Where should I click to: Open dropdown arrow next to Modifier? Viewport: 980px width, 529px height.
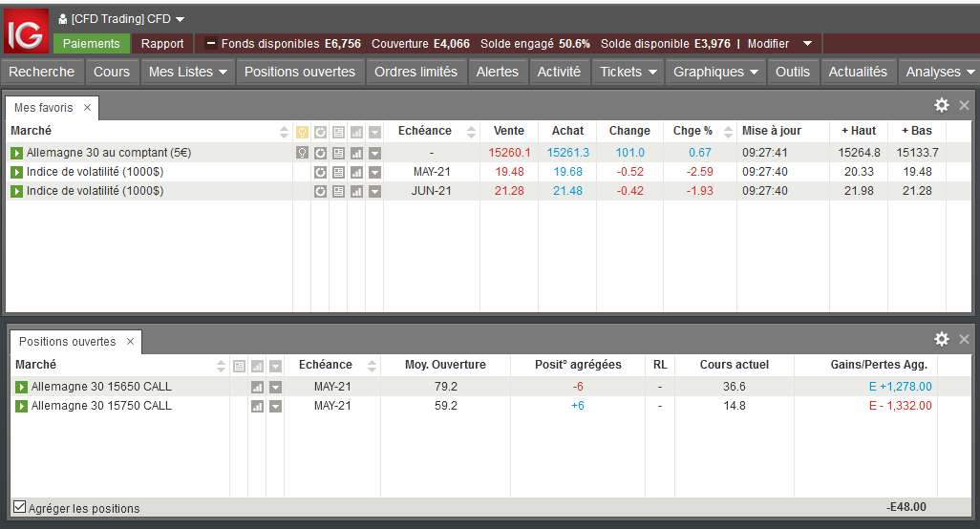[807, 43]
